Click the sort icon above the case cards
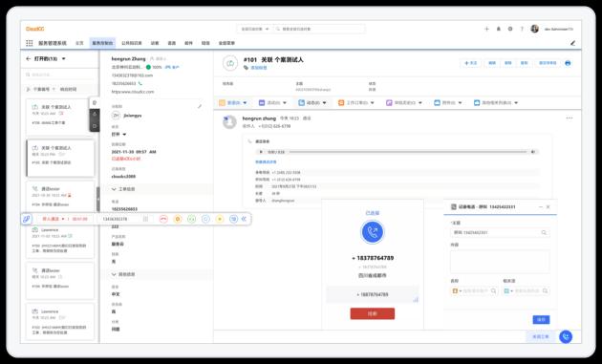The height and width of the screenshot is (364, 602). click(28, 89)
